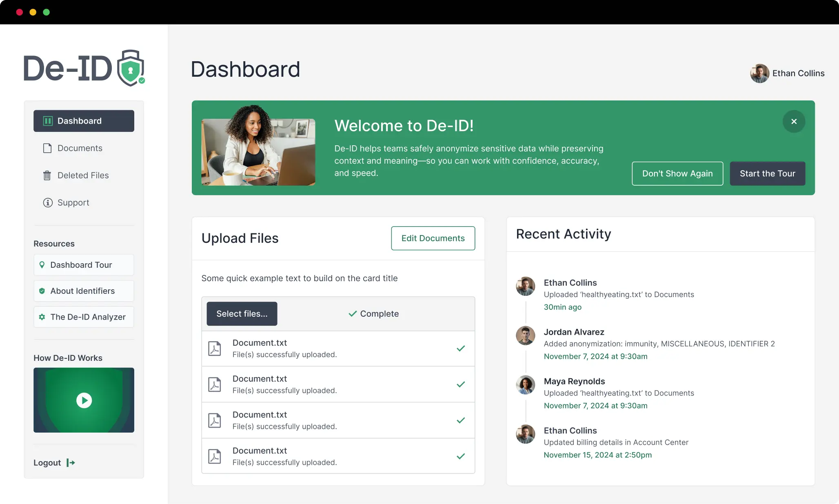Click the De-ID shield logo
The image size is (839, 504).
(131, 67)
